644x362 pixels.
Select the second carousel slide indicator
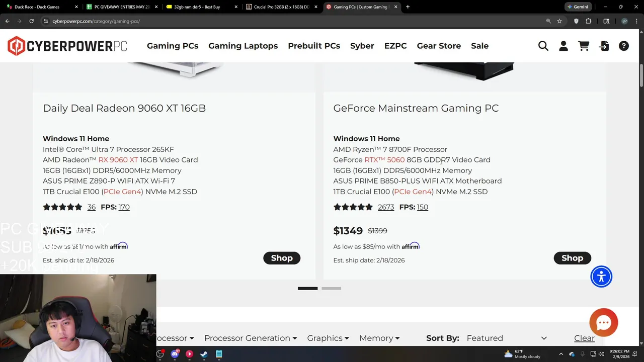pyautogui.click(x=331, y=288)
